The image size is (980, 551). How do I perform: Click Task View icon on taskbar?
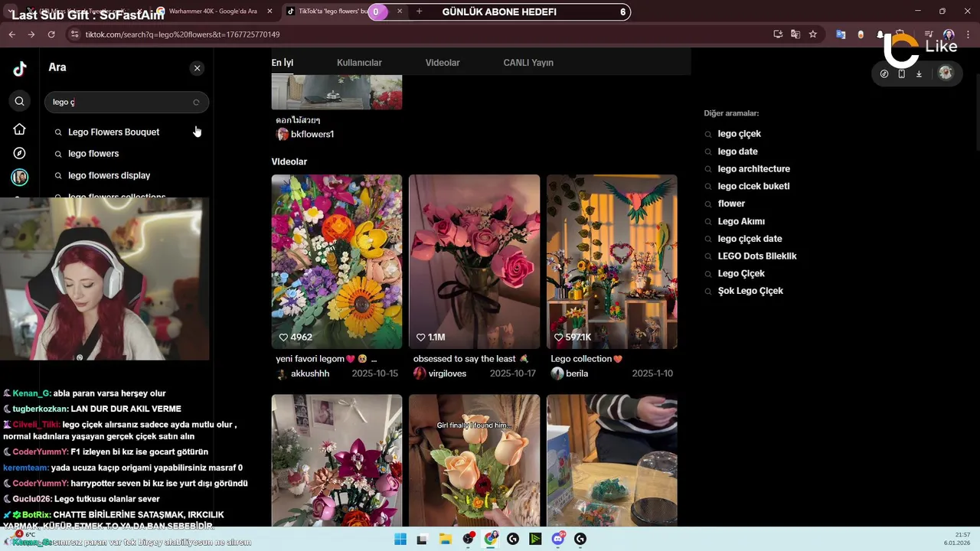tap(422, 540)
